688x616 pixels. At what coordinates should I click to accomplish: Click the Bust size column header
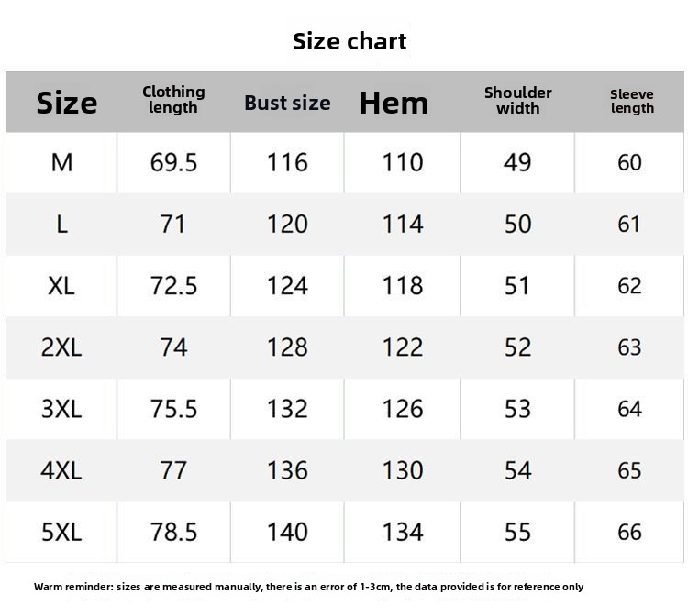(287, 103)
